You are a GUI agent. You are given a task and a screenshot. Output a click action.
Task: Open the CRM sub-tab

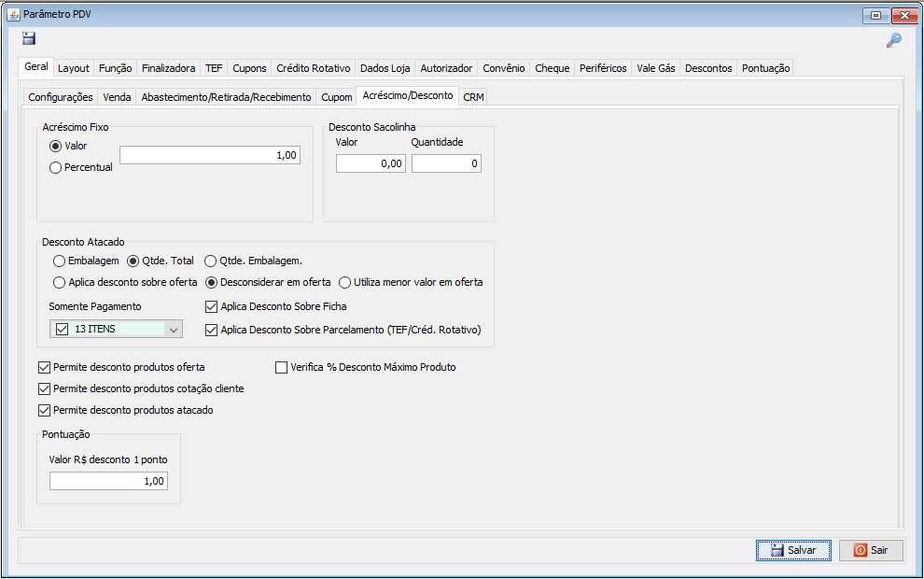(473, 97)
